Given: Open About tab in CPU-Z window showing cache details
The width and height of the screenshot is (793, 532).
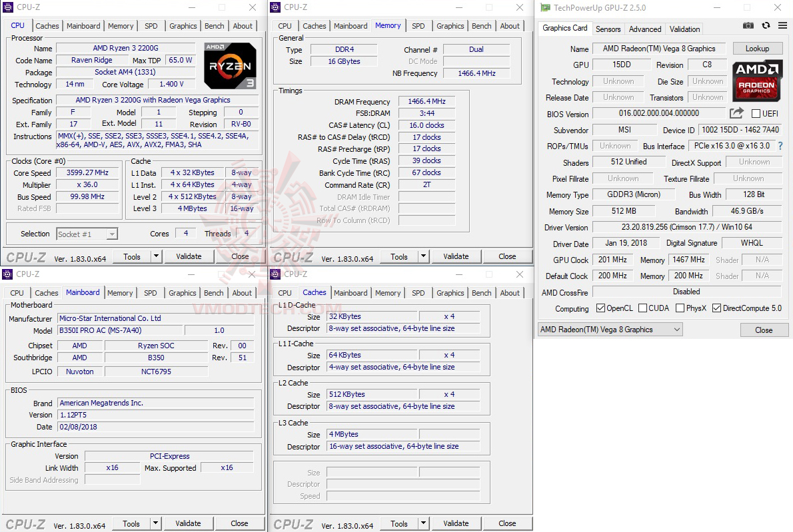Looking at the screenshot, I should 510,292.
